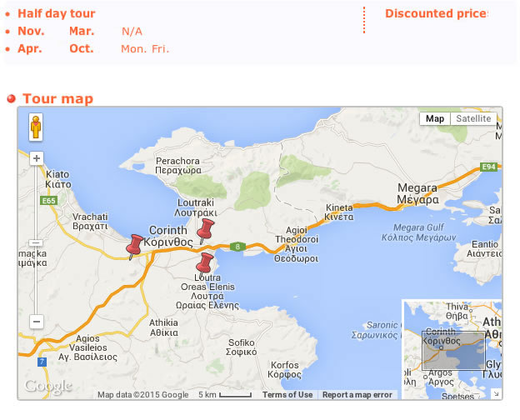Switch to Satellite view
Viewport: 520px width, 420px height.
(x=473, y=118)
